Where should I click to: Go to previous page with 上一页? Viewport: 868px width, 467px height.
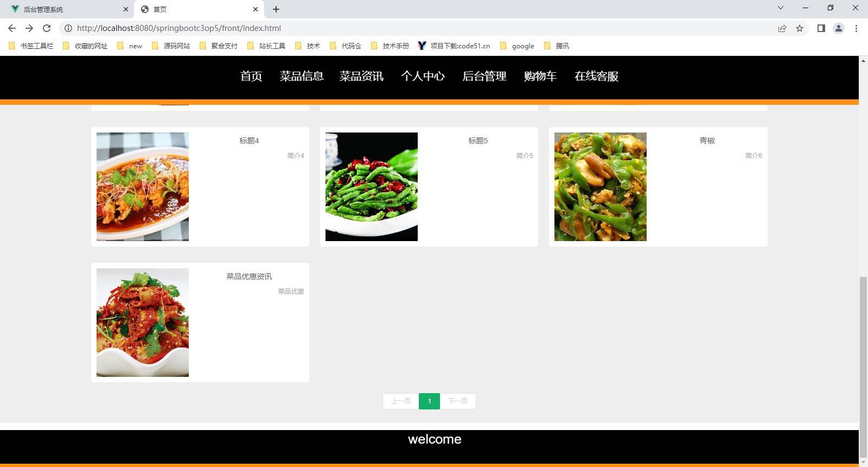pos(401,401)
